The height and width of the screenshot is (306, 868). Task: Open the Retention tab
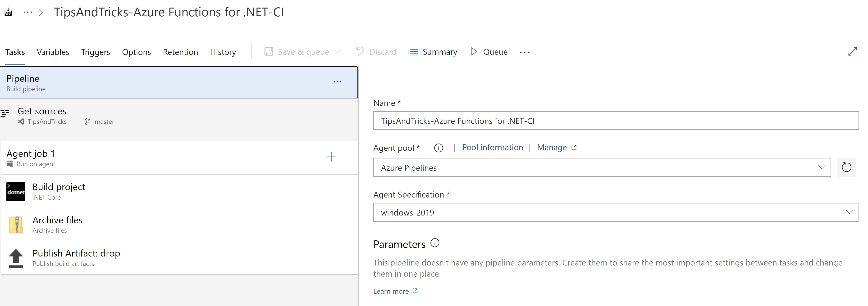(180, 52)
